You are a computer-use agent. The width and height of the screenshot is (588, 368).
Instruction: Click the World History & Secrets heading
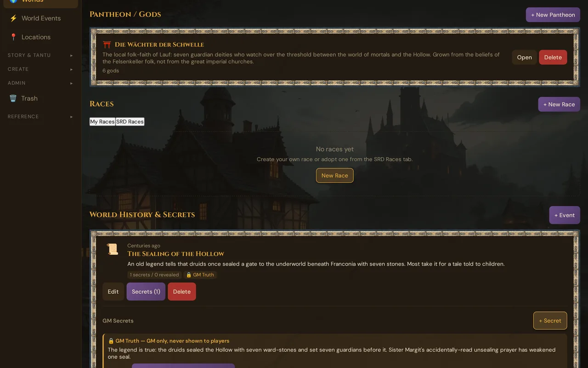click(142, 215)
